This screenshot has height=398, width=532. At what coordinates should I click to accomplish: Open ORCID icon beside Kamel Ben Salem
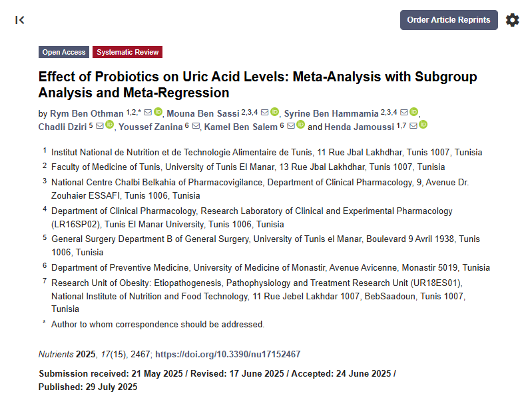pyautogui.click(x=301, y=125)
